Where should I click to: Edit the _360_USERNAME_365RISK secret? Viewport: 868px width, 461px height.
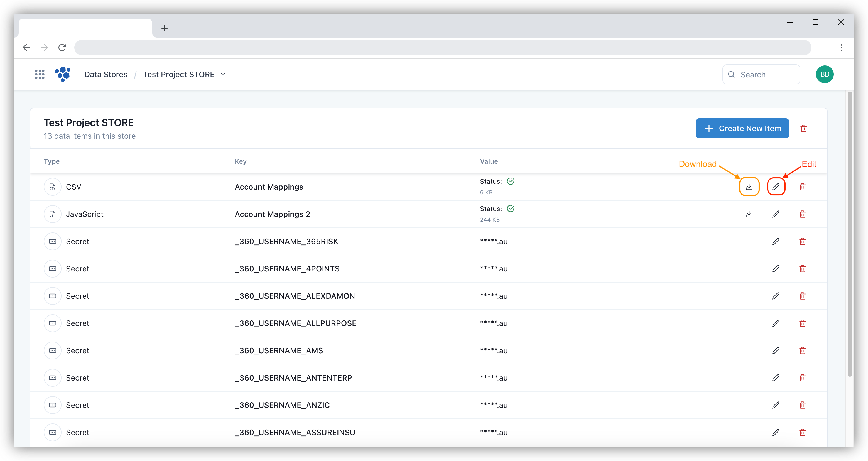coord(776,241)
